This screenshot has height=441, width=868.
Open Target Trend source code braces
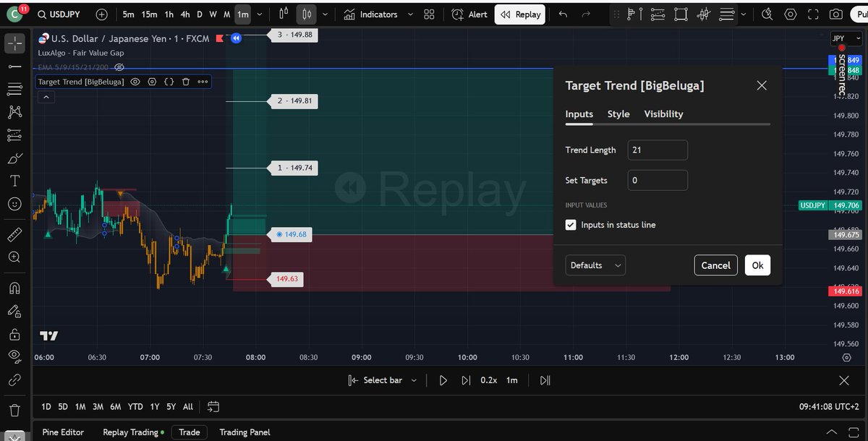[x=169, y=82]
